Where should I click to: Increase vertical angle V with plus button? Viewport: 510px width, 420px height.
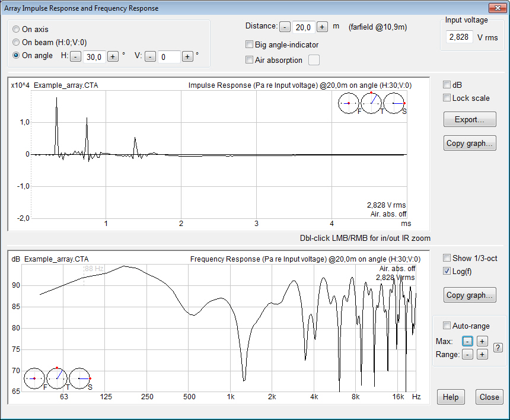coord(187,56)
